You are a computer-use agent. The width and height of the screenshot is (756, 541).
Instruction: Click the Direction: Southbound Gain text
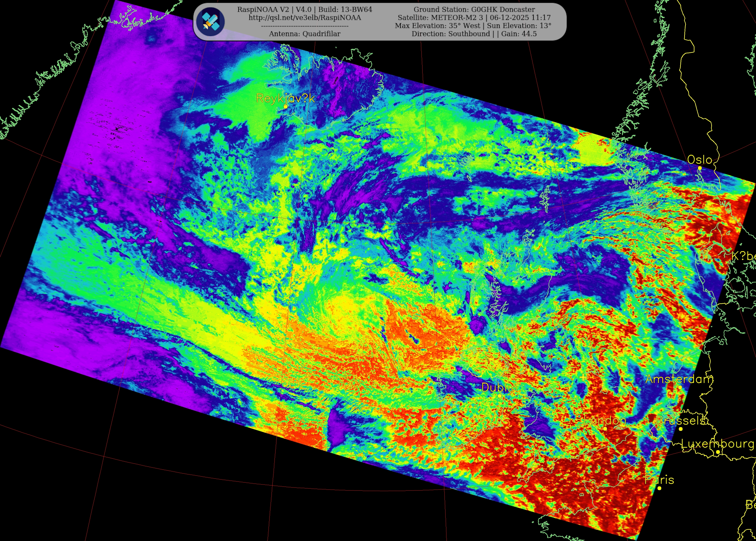click(x=474, y=34)
